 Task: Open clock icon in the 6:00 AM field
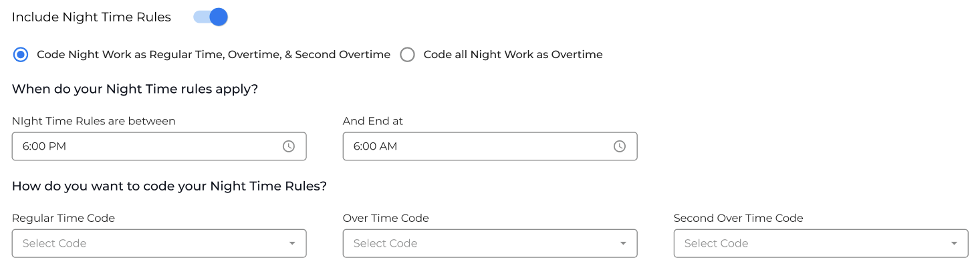620,146
